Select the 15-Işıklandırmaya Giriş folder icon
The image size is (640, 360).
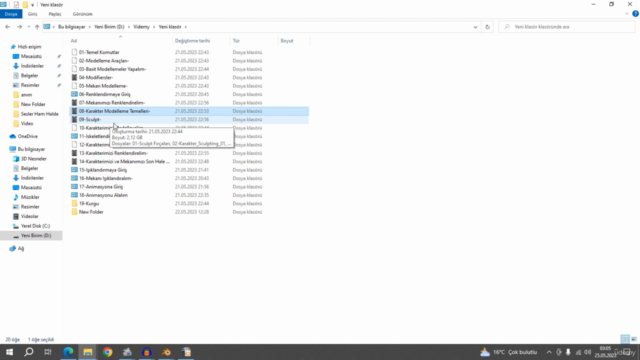click(x=74, y=170)
